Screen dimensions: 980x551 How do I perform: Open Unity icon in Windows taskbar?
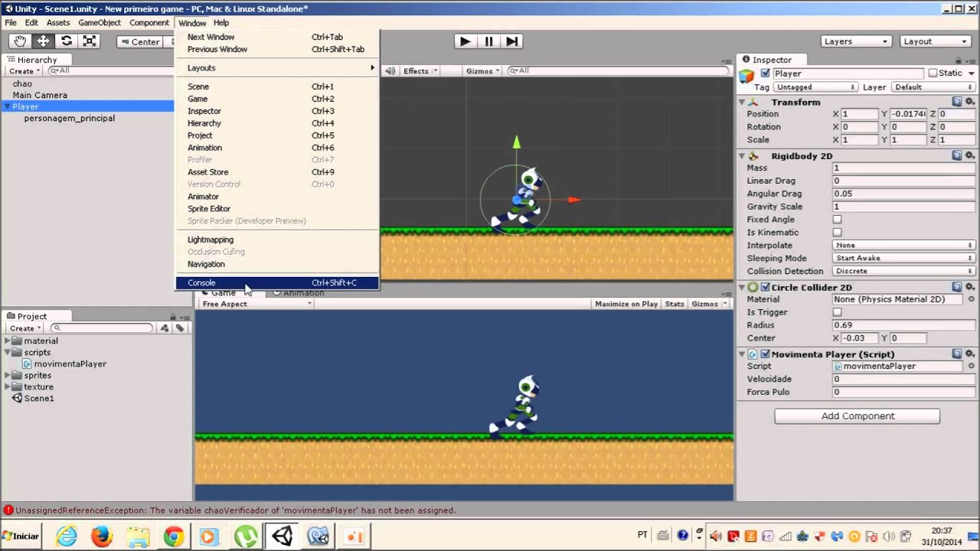[x=282, y=536]
